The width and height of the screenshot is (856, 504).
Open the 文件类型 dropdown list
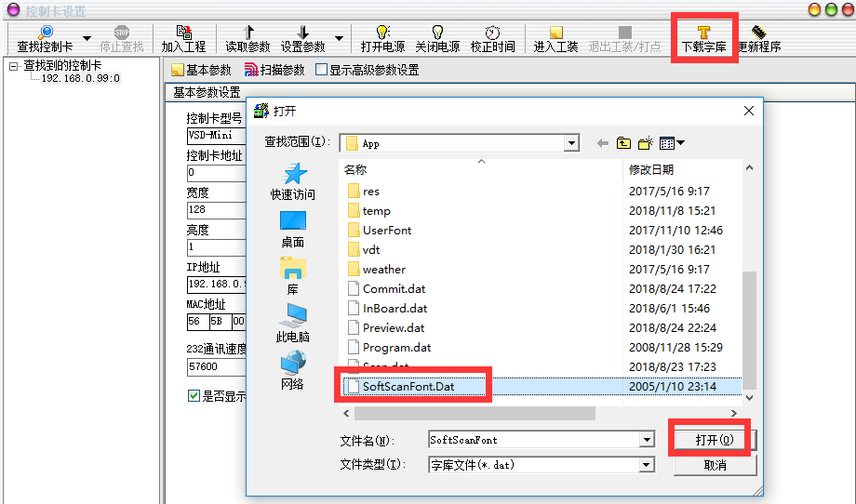[647, 465]
